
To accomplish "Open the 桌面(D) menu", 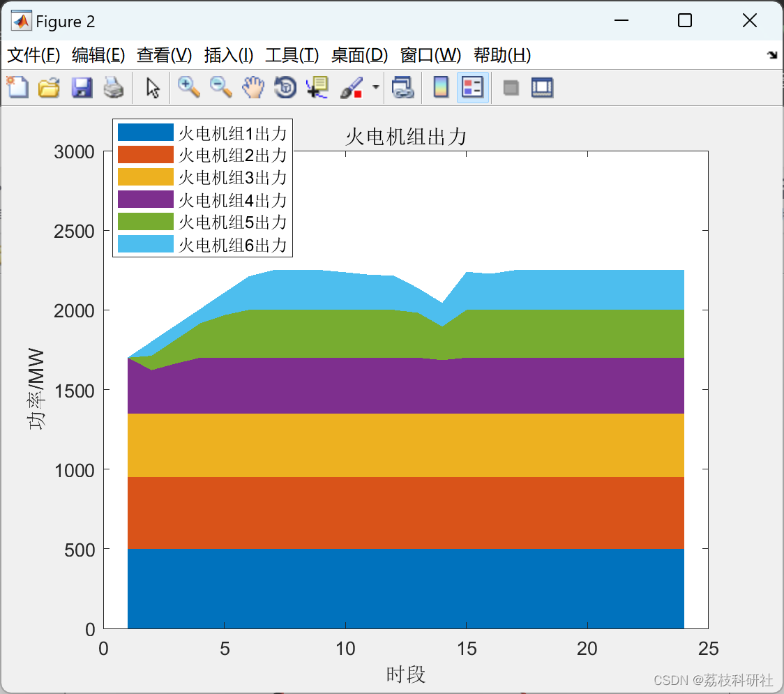I will (359, 55).
